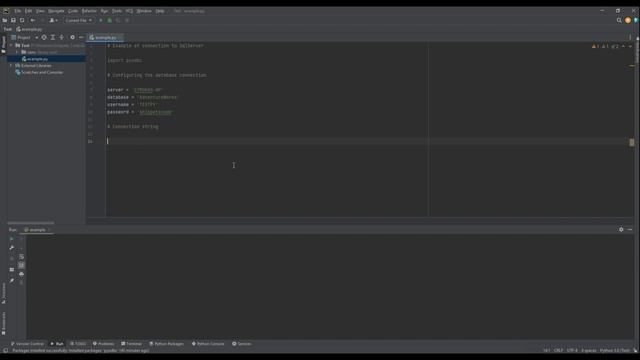640x360 pixels.
Task: Open the Navigate menu
Action: 56,11
